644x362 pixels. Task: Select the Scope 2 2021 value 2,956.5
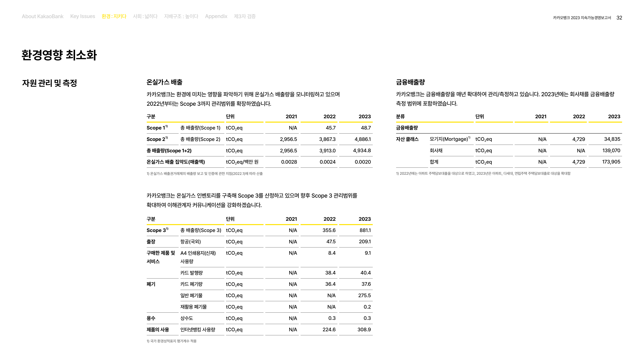click(x=288, y=139)
